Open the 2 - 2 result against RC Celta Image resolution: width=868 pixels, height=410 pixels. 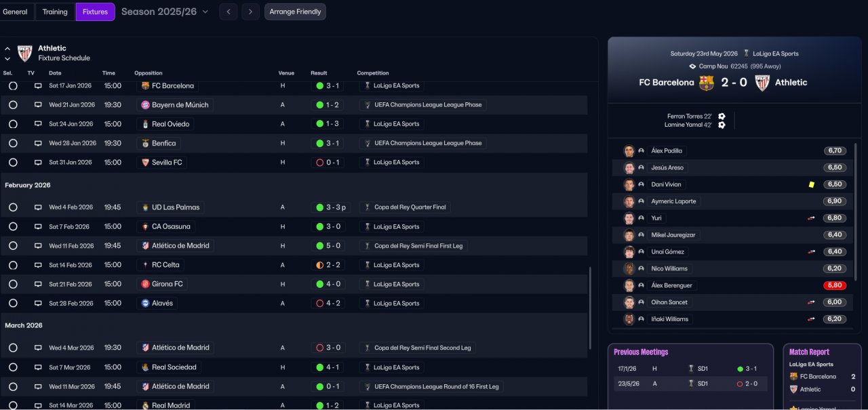click(x=329, y=265)
